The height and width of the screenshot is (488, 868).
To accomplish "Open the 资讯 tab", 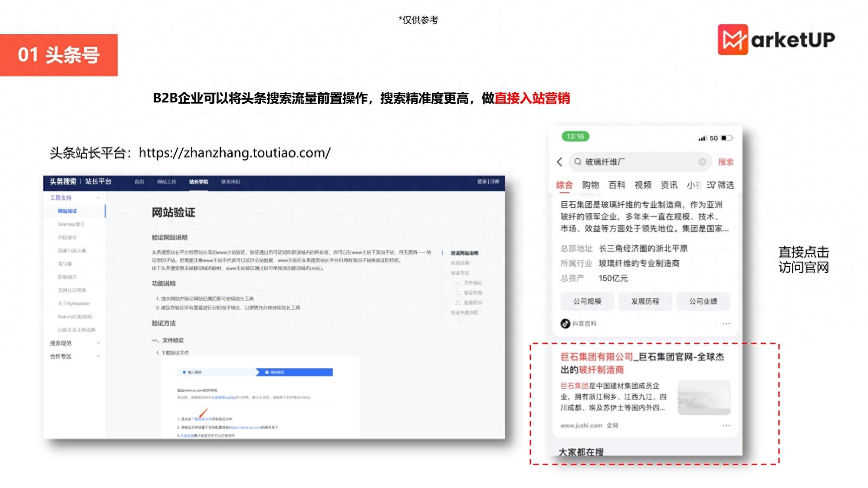I will (669, 185).
